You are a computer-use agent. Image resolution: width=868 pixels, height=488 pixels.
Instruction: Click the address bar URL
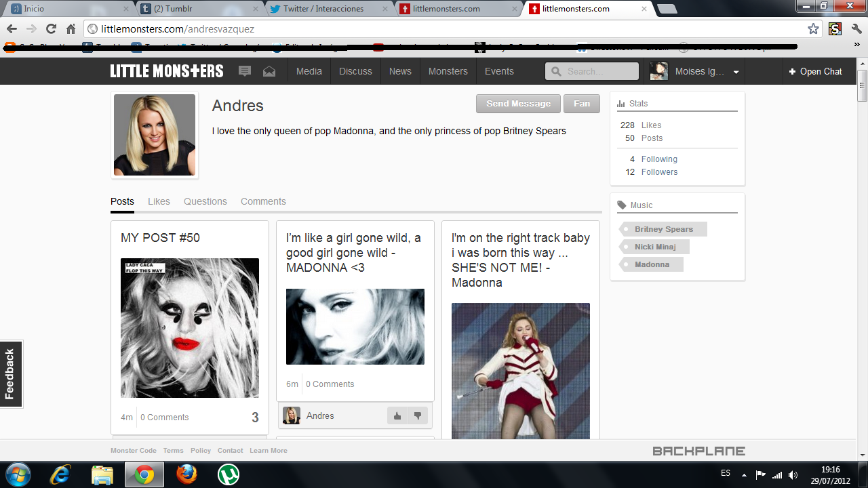click(178, 29)
